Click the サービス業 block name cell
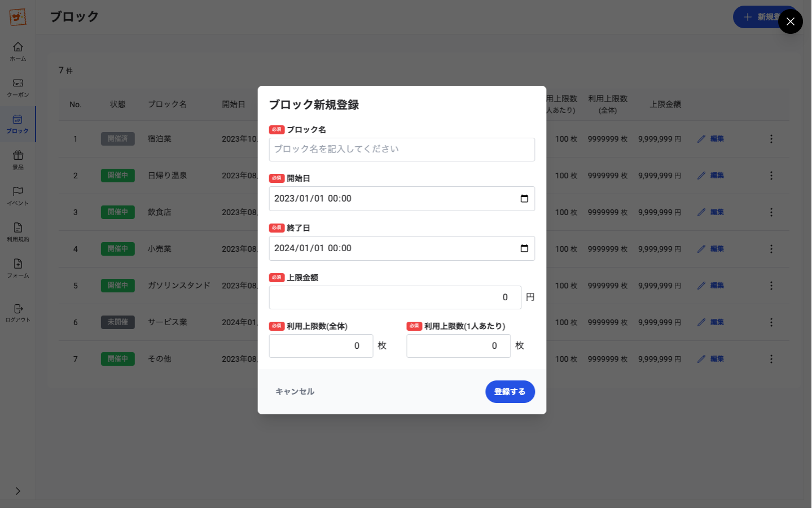Screen dimensions: 812x508 point(167,322)
